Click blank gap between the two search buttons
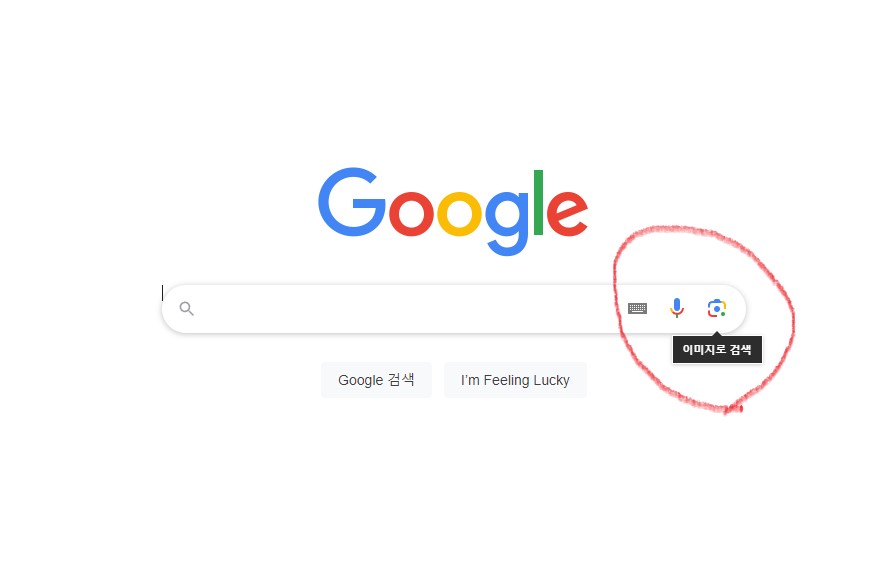Viewport: 872px width, 584px height. [x=438, y=380]
